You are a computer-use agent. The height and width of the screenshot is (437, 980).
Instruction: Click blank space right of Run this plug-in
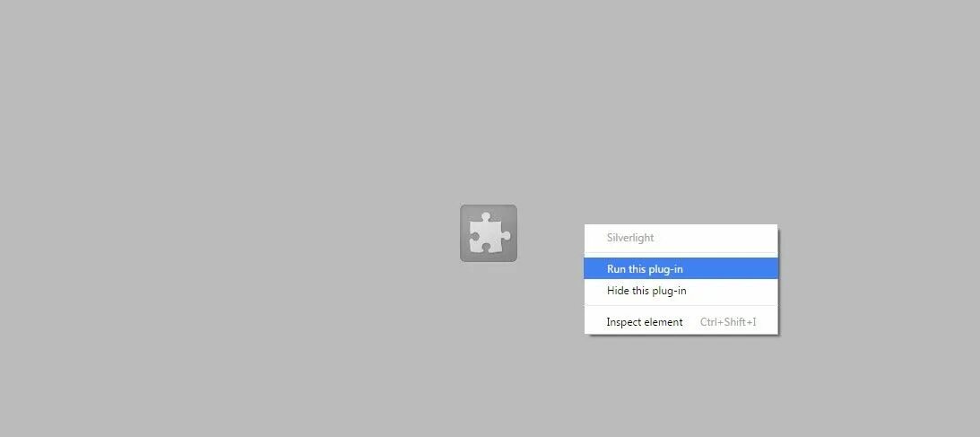pos(730,269)
